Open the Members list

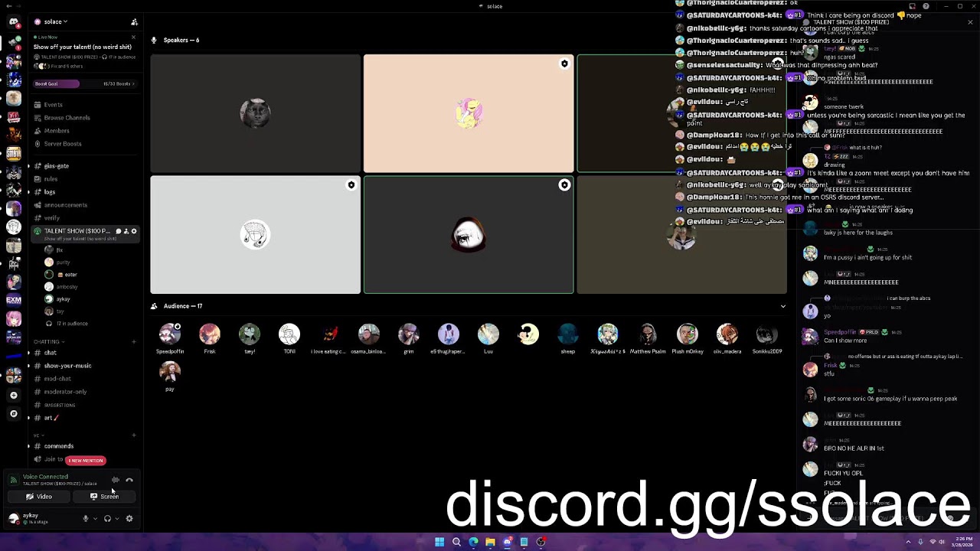point(57,131)
